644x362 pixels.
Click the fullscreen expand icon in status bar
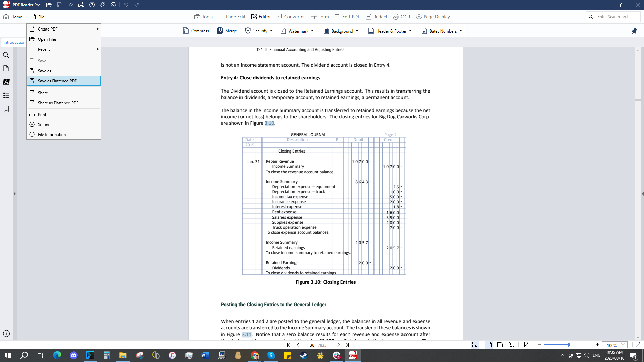pos(638,345)
